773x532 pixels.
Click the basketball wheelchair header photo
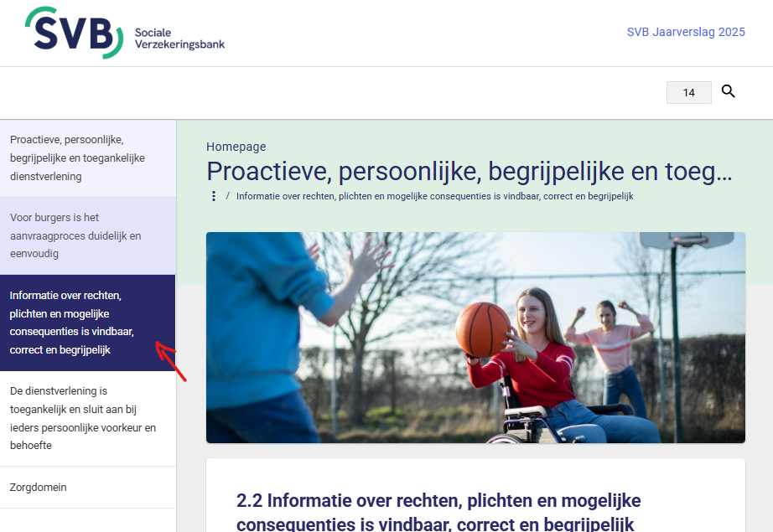coord(475,338)
